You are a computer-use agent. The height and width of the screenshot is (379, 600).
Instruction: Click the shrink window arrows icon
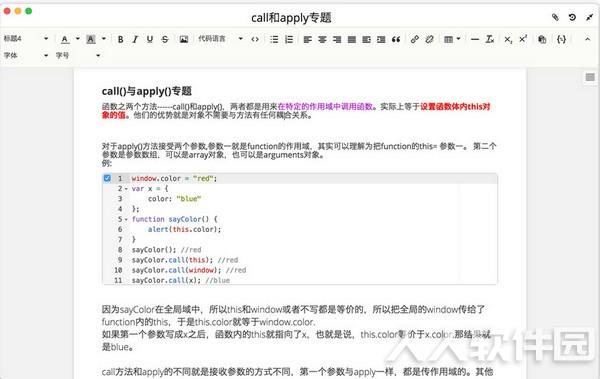click(589, 17)
